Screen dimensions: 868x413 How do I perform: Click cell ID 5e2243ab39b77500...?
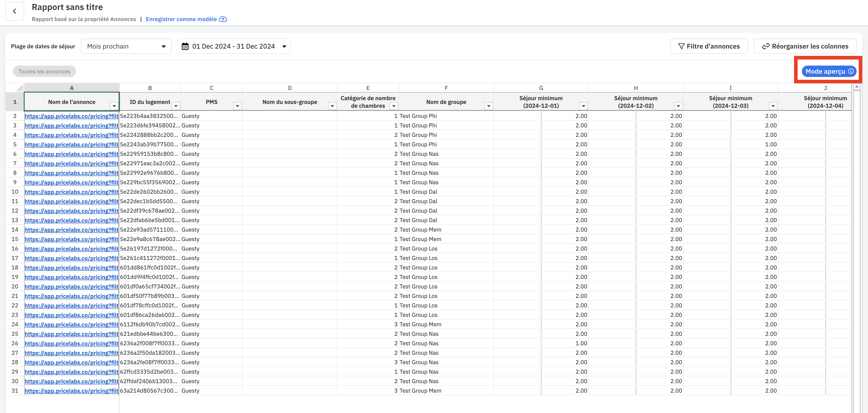[x=150, y=144]
